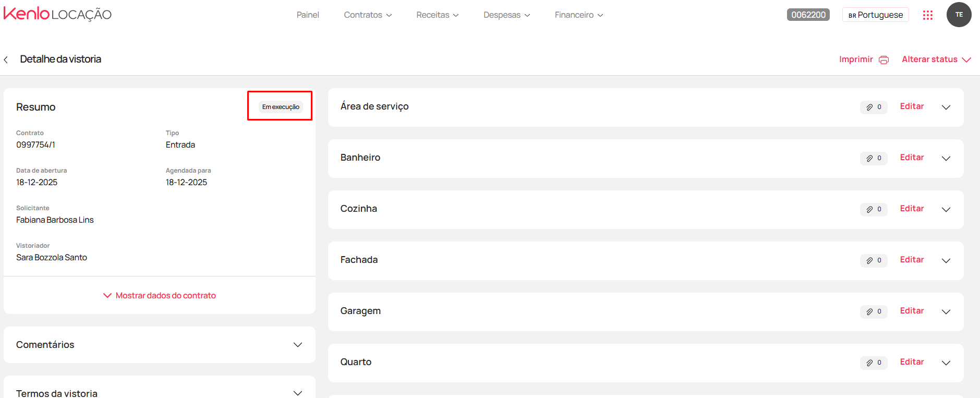
Task: Click the attachment counter for Fachada
Action: [x=874, y=260]
